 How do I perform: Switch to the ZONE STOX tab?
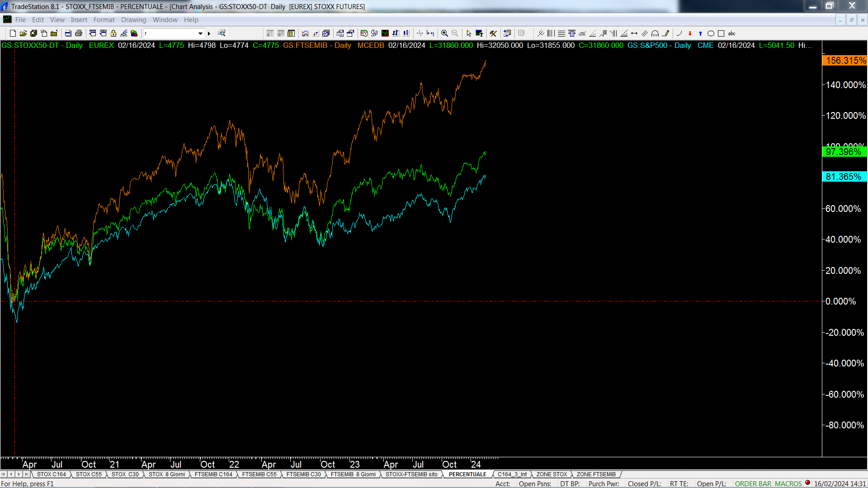552,474
